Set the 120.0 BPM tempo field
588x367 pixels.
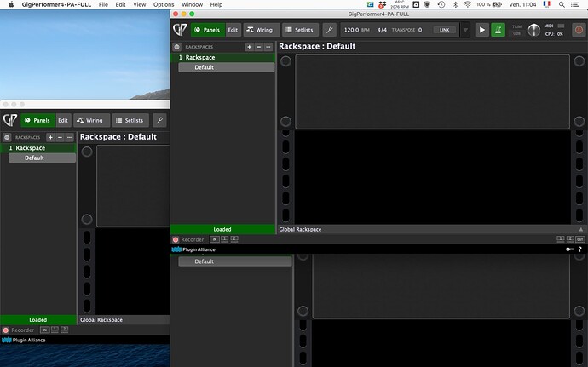click(x=351, y=30)
